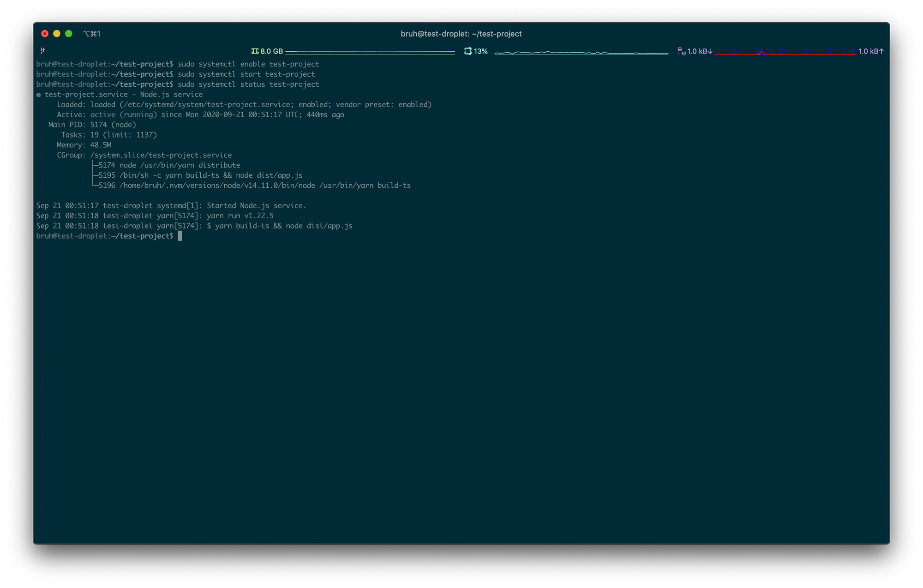Close the terminal window with red button
Viewport: 923px width, 588px height.
pos(45,34)
